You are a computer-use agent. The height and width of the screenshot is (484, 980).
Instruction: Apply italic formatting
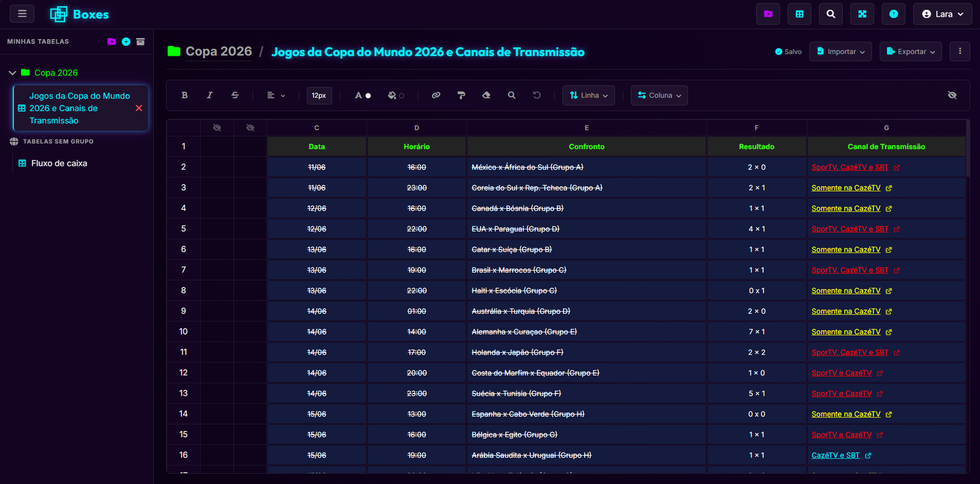tap(209, 96)
